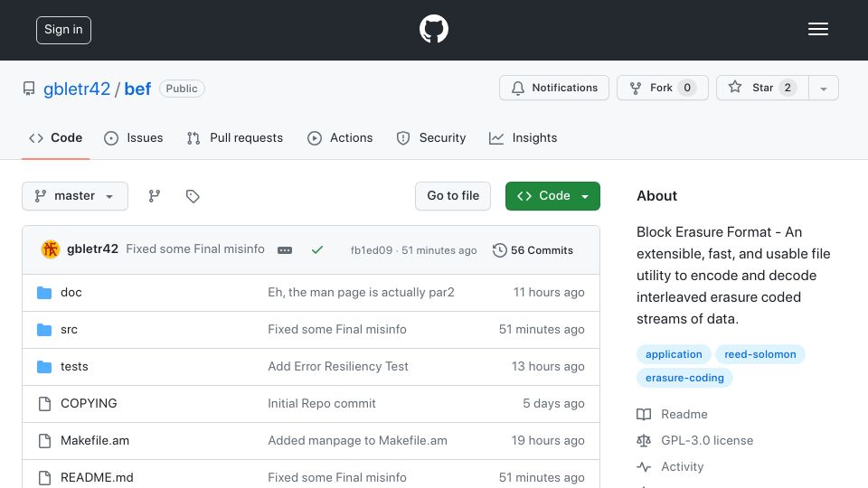Screen dimensions: 868x488
Task: Click the '5 days ago' timestamp for COPYING
Action: pyautogui.click(x=553, y=403)
